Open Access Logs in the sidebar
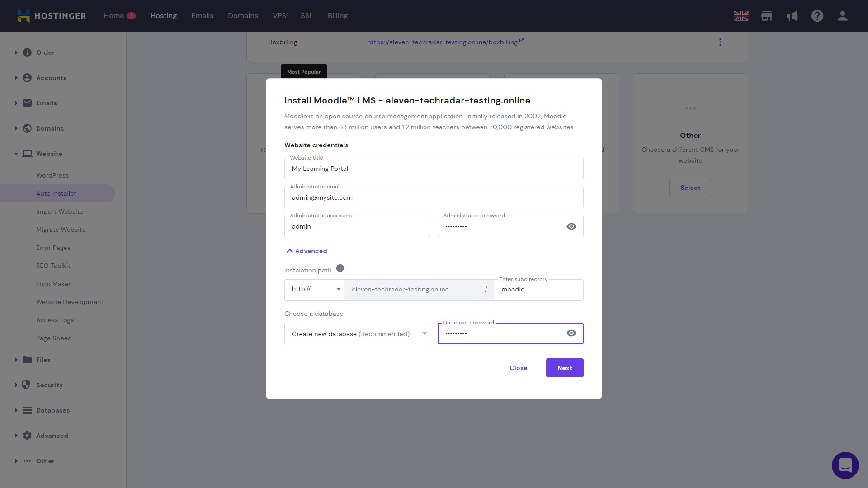Screen dimensions: 868x488 [55, 320]
